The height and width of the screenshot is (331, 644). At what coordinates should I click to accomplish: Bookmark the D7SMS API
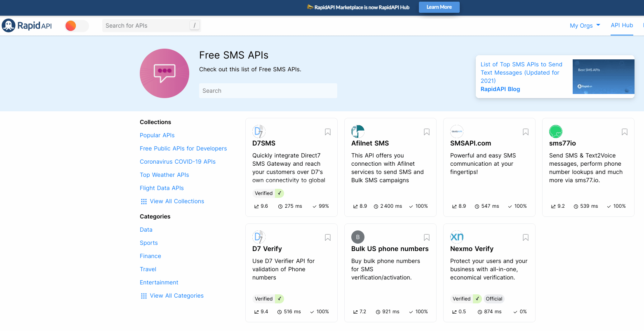(328, 132)
